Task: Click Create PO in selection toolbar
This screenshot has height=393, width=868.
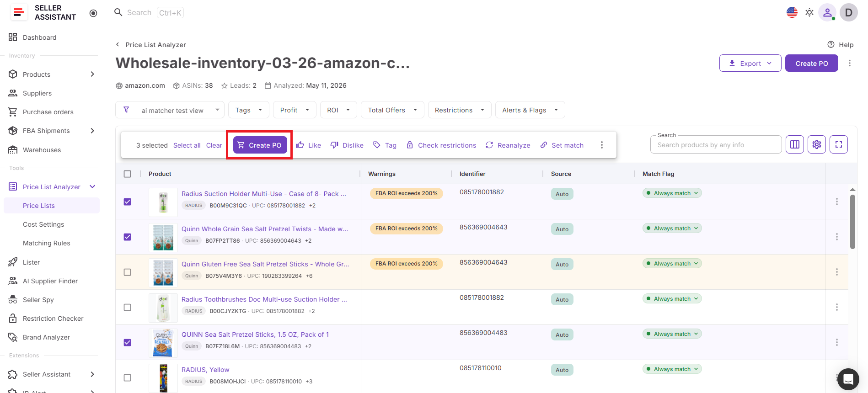Action: [260, 145]
